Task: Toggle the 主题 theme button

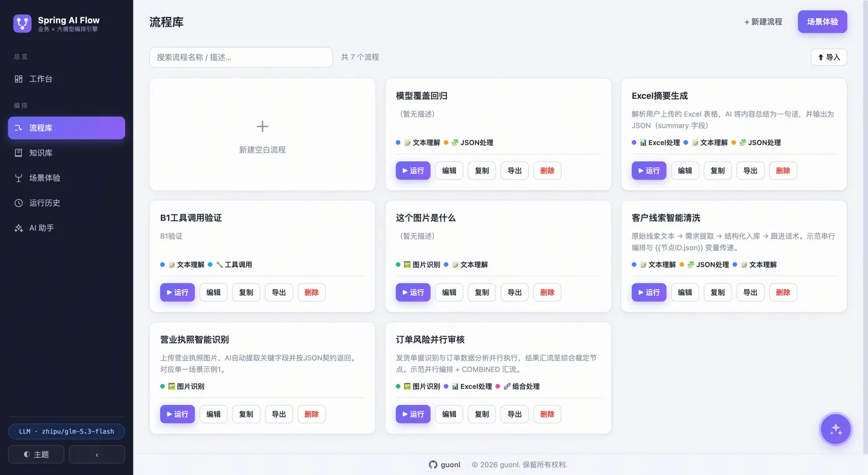Action: (36, 455)
